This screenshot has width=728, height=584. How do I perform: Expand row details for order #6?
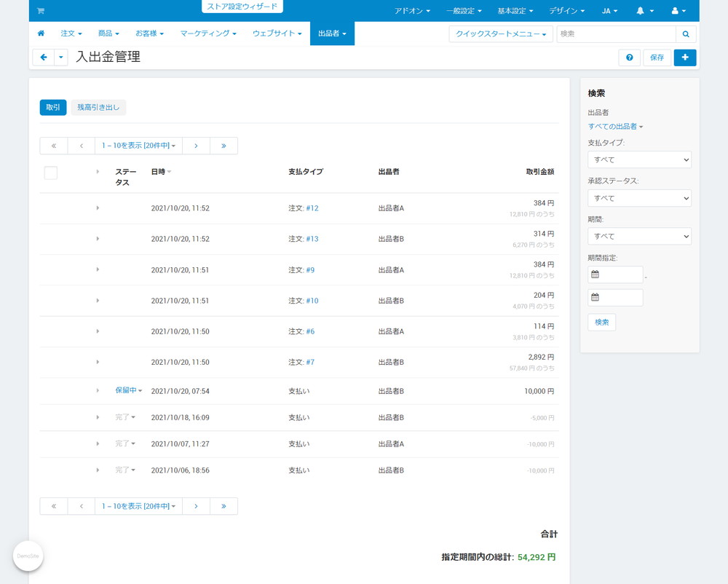98,331
